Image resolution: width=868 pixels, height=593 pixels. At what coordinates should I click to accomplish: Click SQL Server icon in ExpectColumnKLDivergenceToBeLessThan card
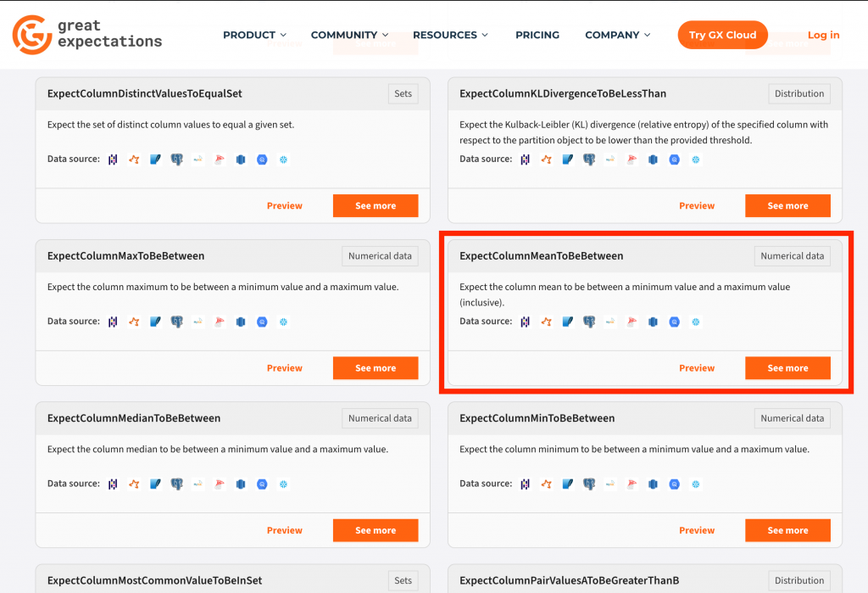[x=632, y=159]
